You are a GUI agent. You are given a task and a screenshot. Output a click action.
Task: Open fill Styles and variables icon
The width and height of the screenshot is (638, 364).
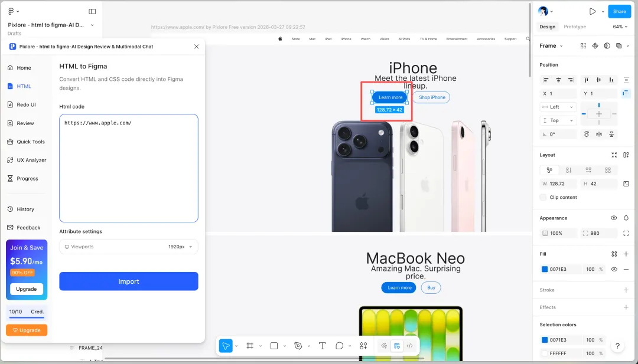pos(614,254)
